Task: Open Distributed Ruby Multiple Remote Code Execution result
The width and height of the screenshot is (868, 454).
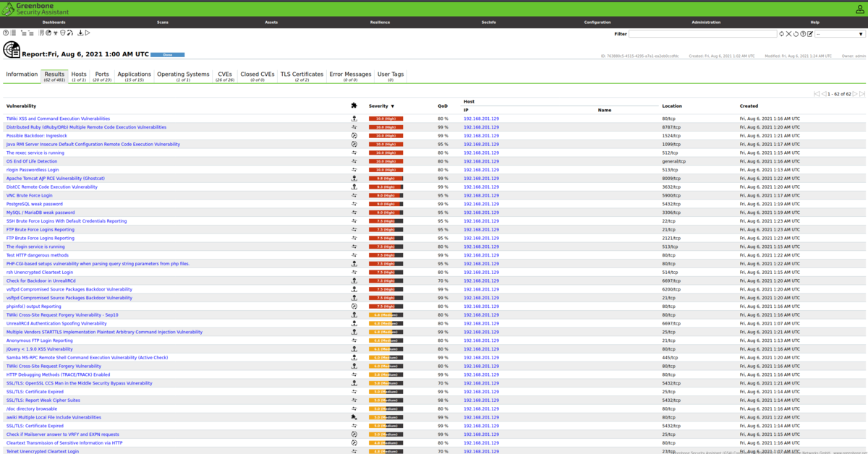Action: [x=86, y=127]
